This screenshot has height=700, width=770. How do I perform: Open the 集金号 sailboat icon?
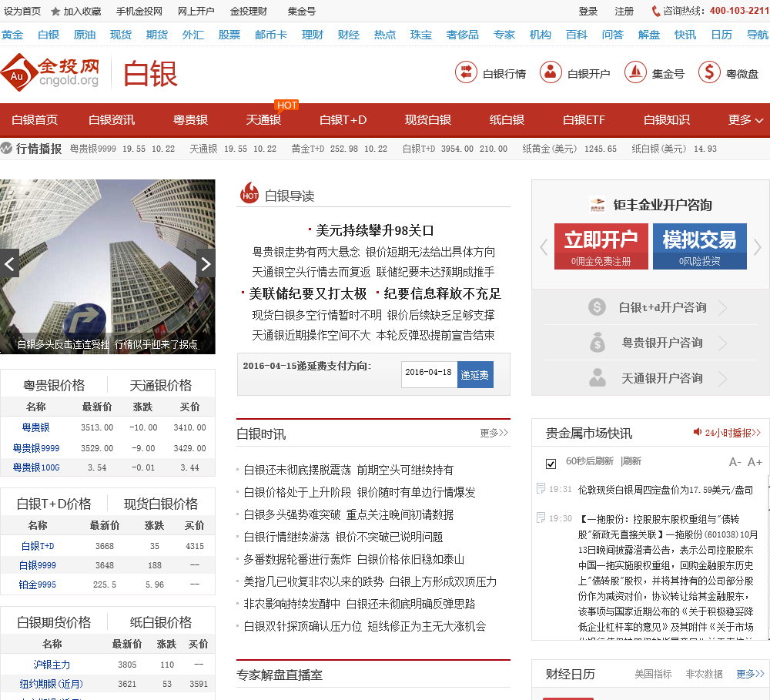[635, 72]
